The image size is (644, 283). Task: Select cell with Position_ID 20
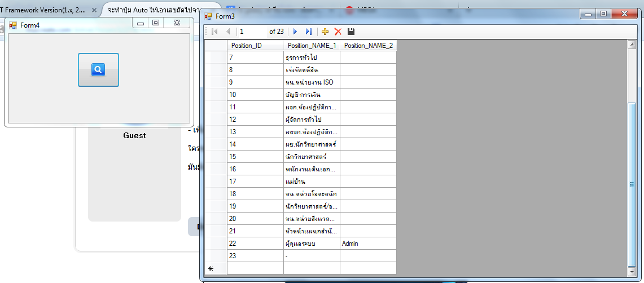[x=255, y=219]
